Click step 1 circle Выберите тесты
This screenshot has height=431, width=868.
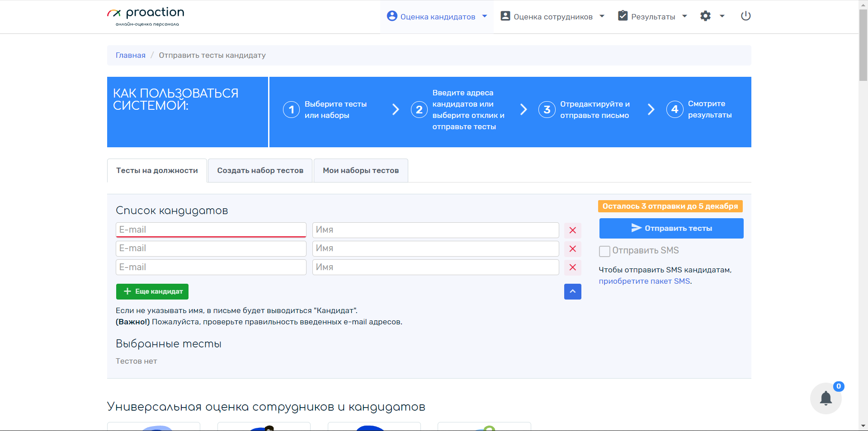[292, 109]
